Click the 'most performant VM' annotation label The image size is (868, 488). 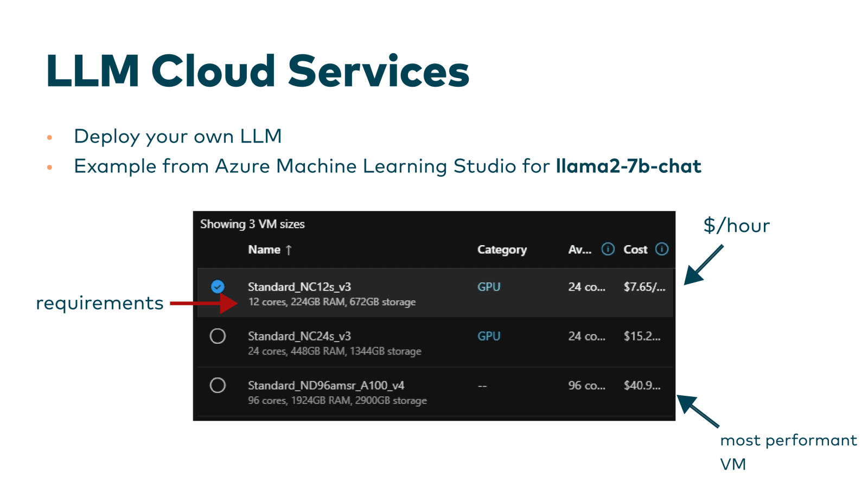(x=788, y=452)
